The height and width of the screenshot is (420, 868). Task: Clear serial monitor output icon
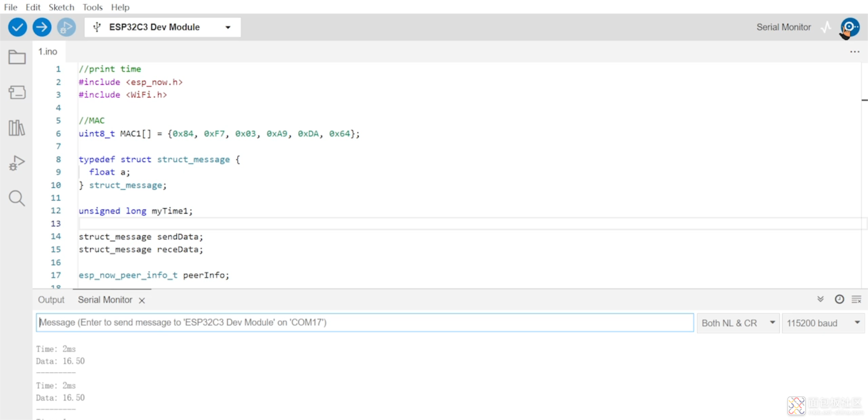pos(856,299)
